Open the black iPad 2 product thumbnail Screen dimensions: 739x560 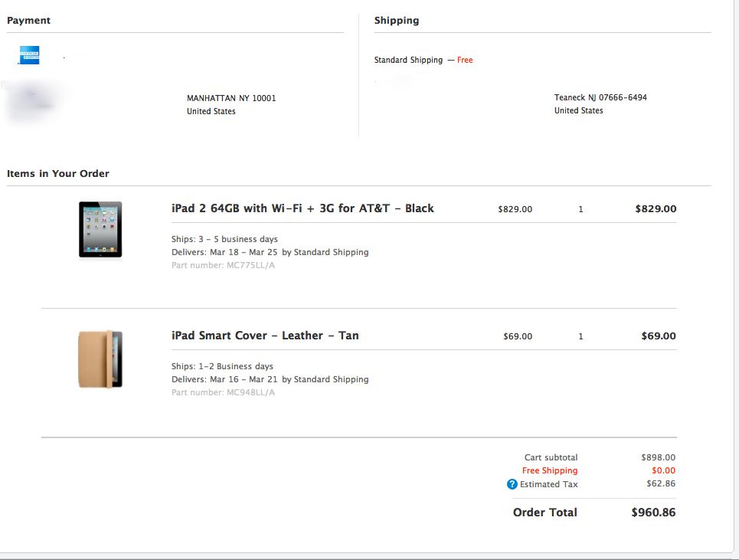(x=100, y=229)
